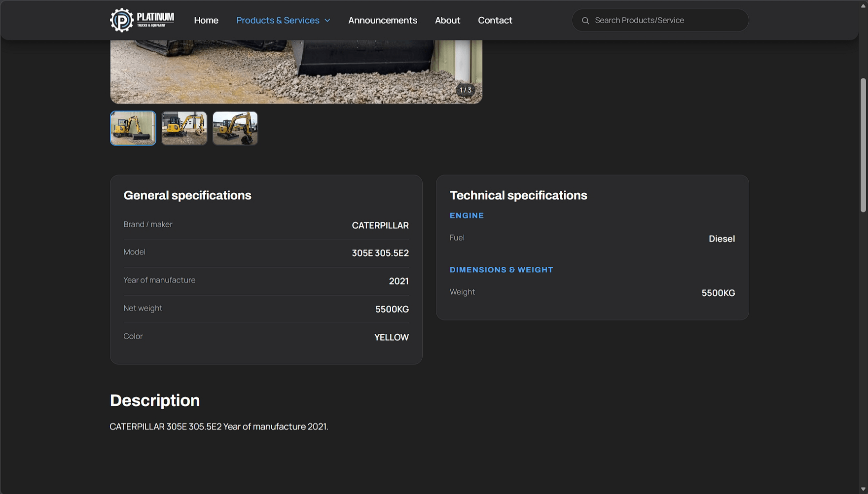Click the Platinum logo in the header
Viewport: 868px width, 494px height.
[x=142, y=20]
